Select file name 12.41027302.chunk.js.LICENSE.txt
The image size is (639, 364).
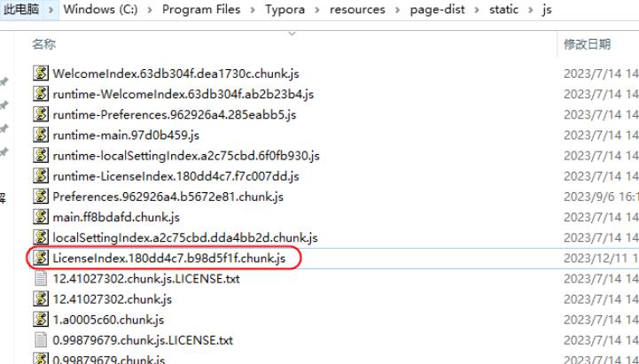pyautogui.click(x=146, y=279)
